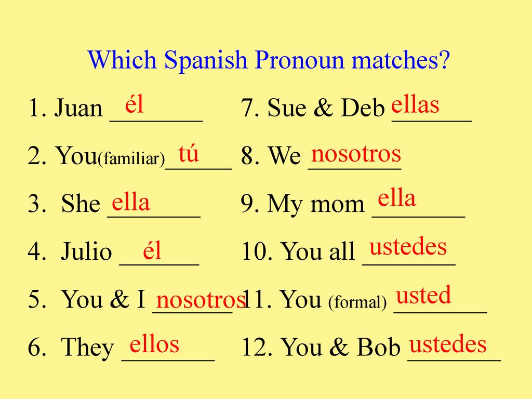This screenshot has height=399, width=532.
Task: Click the text '12. You & Bob'
Action: [321, 347]
